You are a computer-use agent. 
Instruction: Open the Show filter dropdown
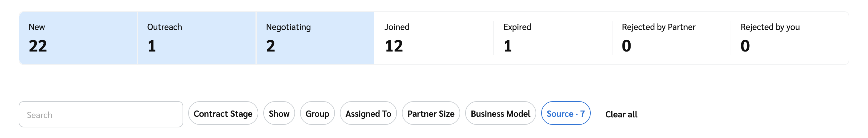click(279, 113)
